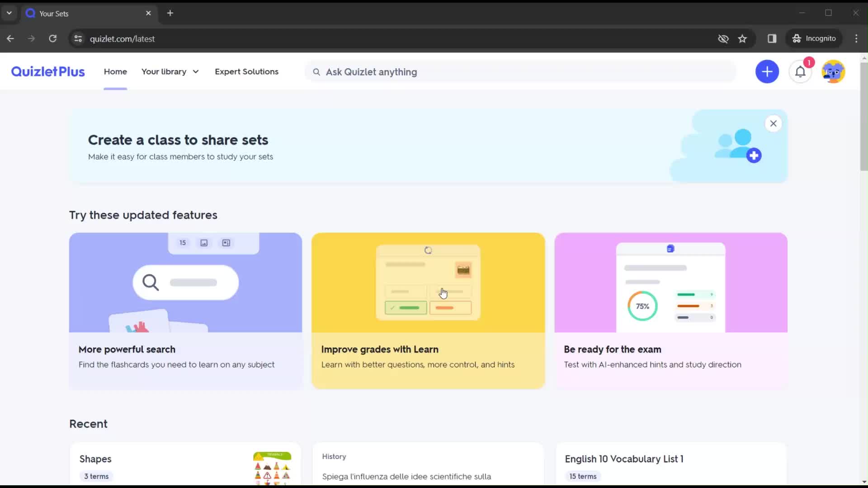Click the notifications bell icon
Image resolution: width=868 pixels, height=488 pixels.
click(x=800, y=71)
